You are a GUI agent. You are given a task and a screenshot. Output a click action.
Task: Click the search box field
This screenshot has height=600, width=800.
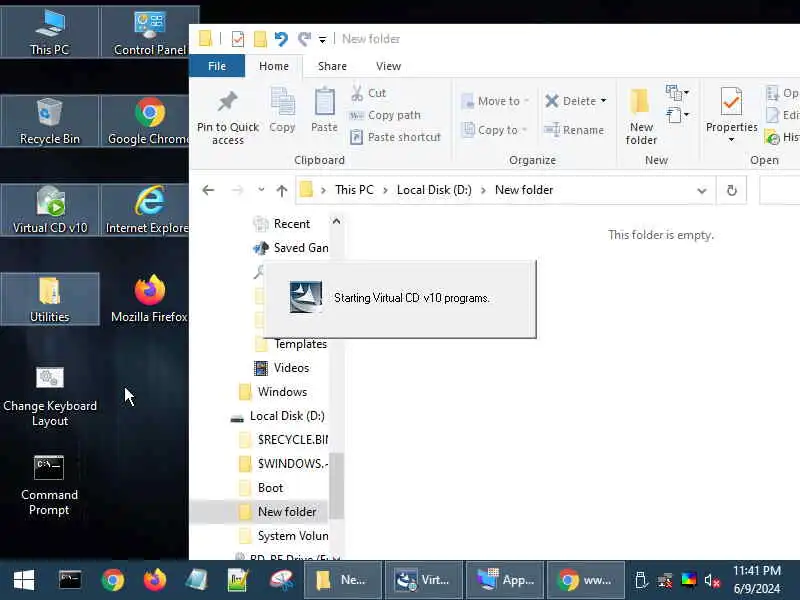[779, 190]
